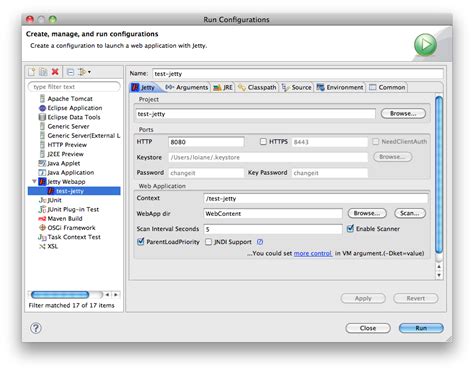Image resolution: width=474 pixels, height=372 pixels.
Task: Click the type filter text box
Action: (x=74, y=87)
